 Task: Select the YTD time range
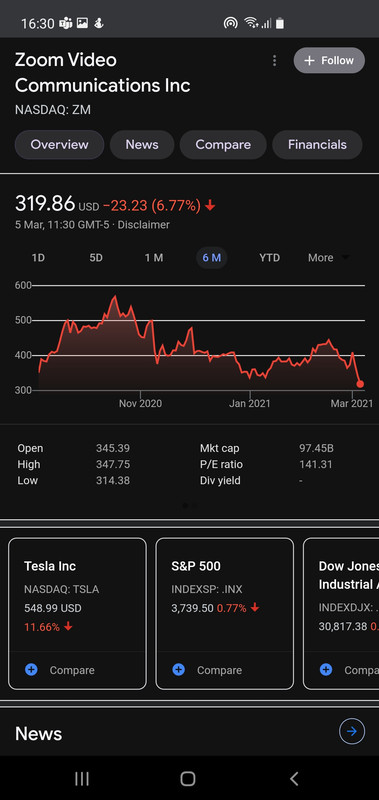click(x=269, y=258)
